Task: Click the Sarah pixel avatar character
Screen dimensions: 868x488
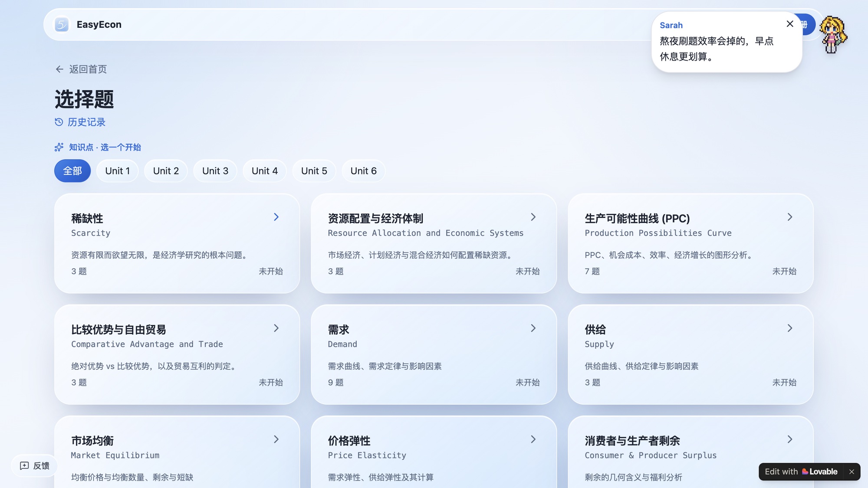Action: coord(833,34)
